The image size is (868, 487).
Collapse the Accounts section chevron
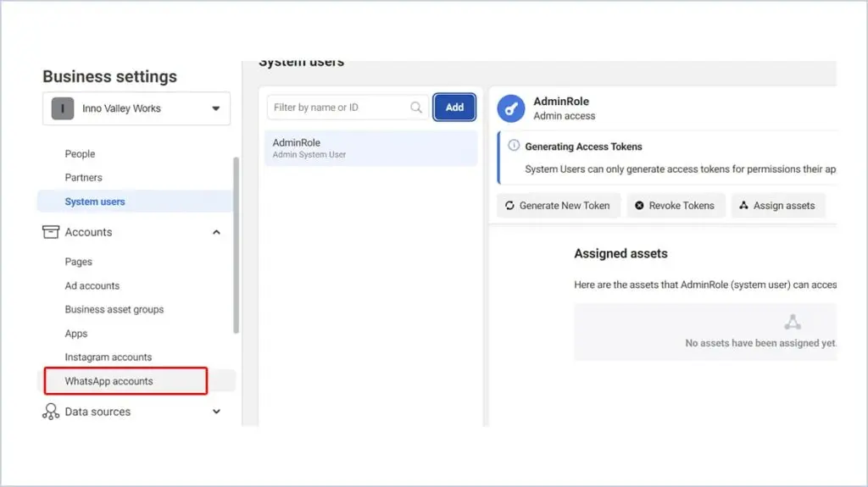216,232
